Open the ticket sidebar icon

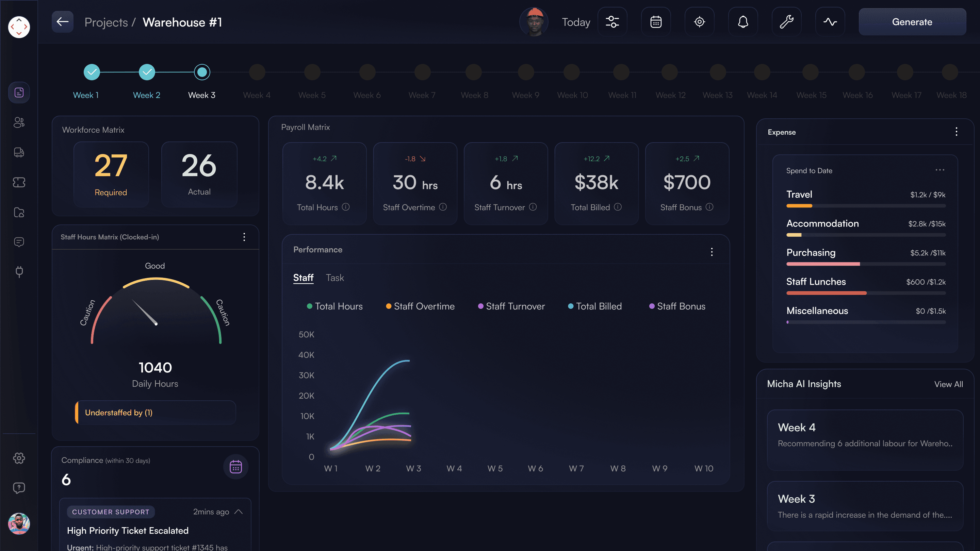tap(19, 183)
